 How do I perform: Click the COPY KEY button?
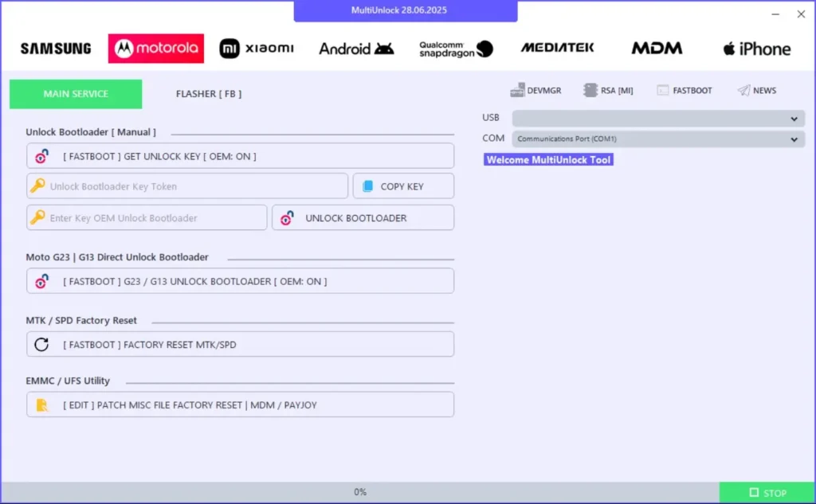(x=403, y=186)
